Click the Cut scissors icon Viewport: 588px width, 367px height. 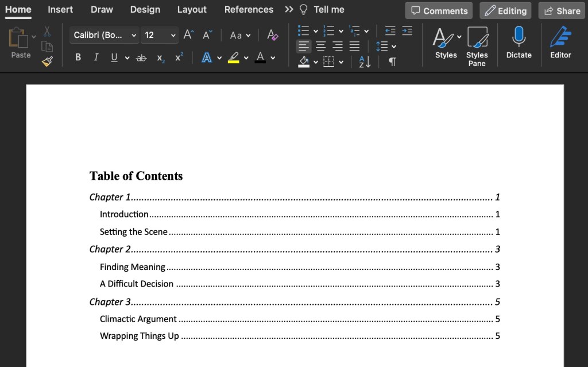pos(47,32)
